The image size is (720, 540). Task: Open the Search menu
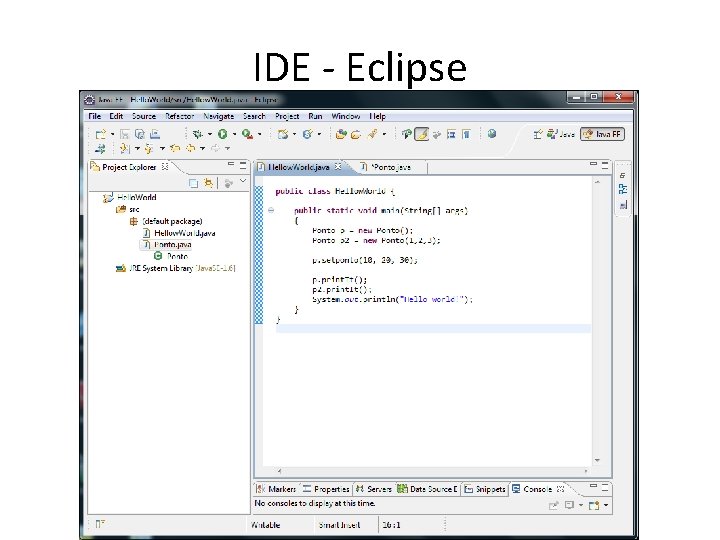point(254,116)
